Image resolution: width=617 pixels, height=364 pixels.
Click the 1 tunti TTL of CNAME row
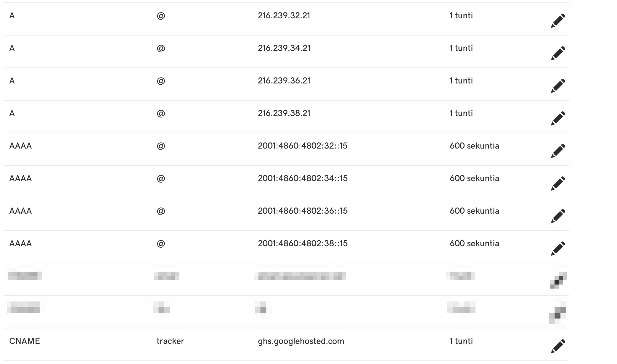point(461,341)
